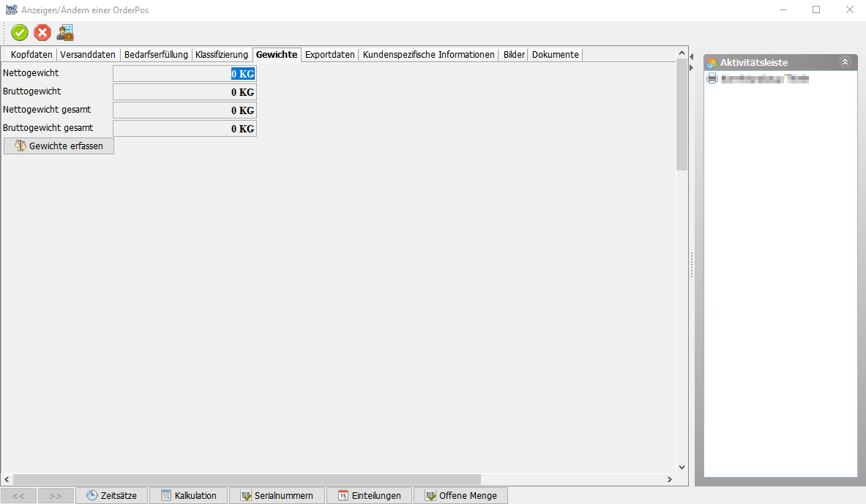Switch to the Versanddaten tab
This screenshot has height=504, width=866.
click(x=88, y=55)
